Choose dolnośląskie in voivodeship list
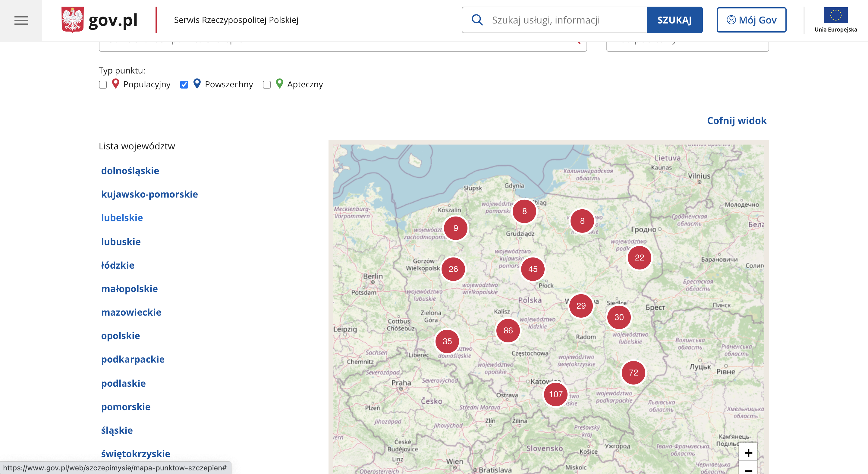 130,171
